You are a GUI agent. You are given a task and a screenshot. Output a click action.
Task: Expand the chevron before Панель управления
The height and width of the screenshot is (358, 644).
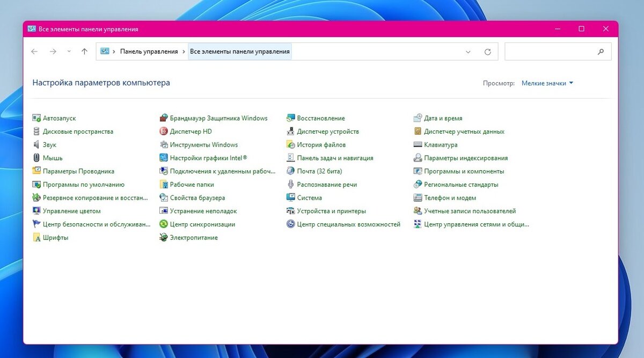pos(114,52)
